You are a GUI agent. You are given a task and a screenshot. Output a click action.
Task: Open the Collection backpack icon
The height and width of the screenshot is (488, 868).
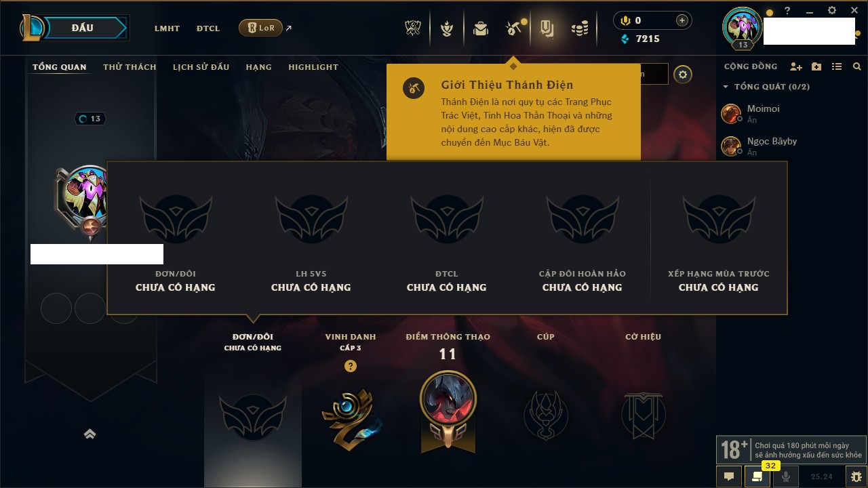[x=481, y=28]
